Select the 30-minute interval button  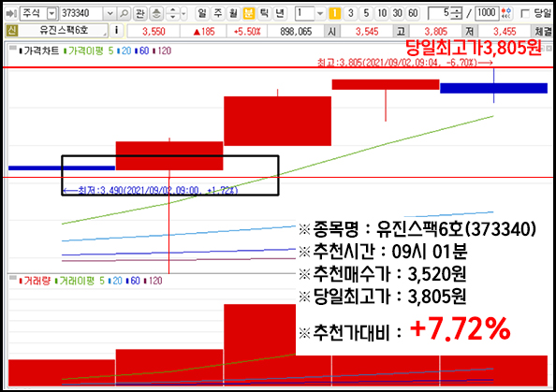tap(398, 13)
